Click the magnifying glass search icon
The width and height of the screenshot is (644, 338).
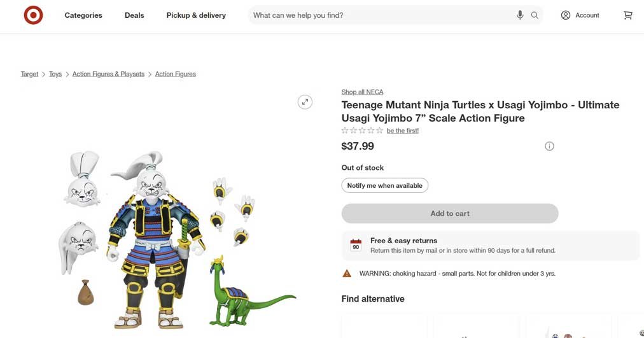pyautogui.click(x=535, y=15)
